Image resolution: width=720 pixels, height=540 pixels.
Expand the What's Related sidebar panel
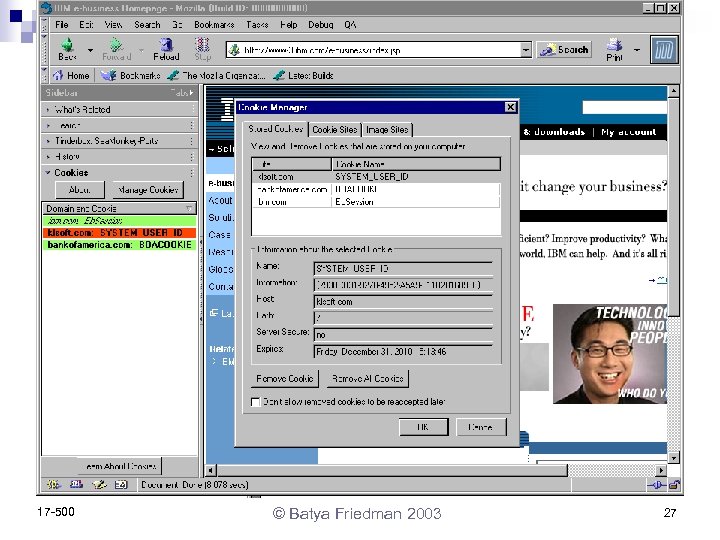[118, 109]
